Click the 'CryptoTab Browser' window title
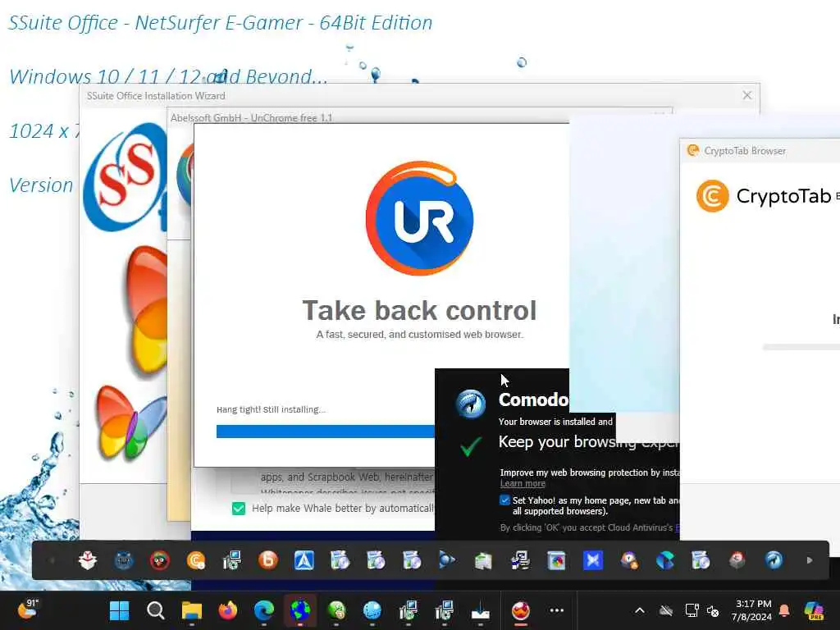The width and height of the screenshot is (840, 630). point(745,151)
